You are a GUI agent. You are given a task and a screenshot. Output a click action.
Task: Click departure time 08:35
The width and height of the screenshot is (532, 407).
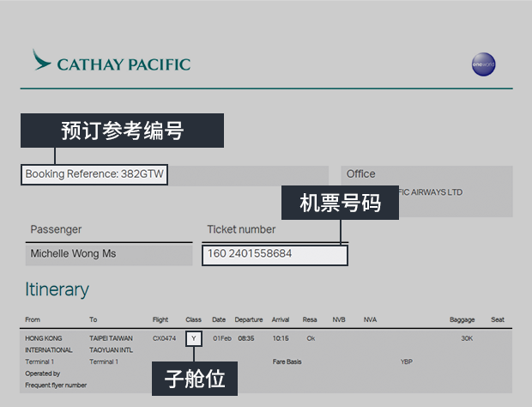point(246,338)
